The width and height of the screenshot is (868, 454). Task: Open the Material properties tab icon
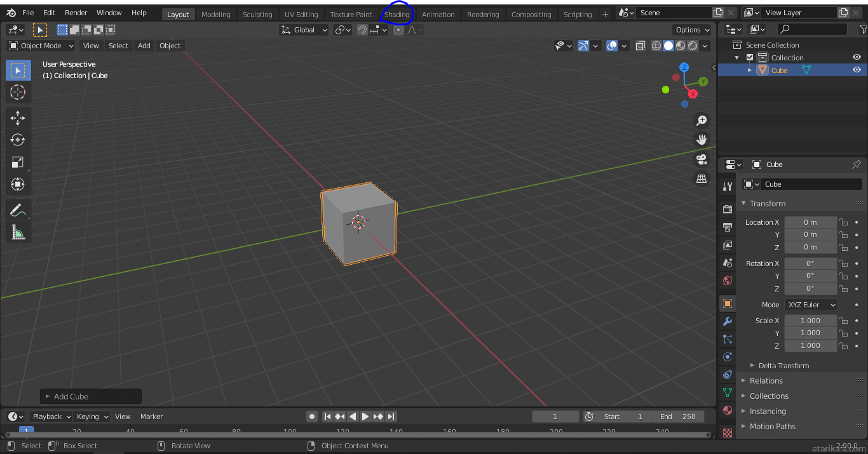click(728, 410)
